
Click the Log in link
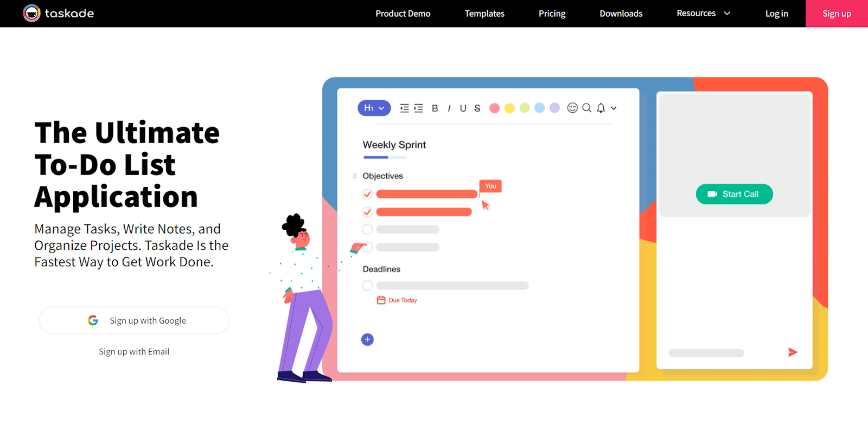pos(776,14)
